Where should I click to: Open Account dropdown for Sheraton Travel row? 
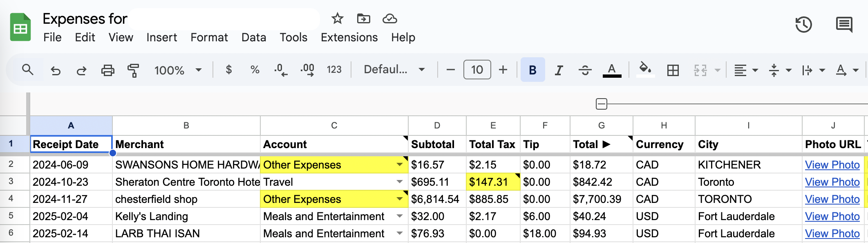coord(399,182)
